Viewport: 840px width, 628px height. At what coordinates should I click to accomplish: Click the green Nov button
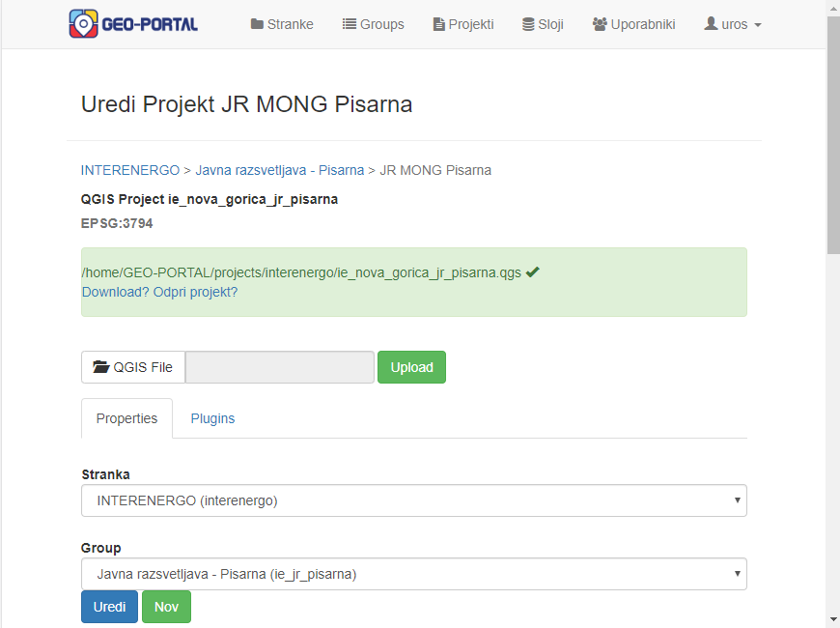click(x=166, y=607)
